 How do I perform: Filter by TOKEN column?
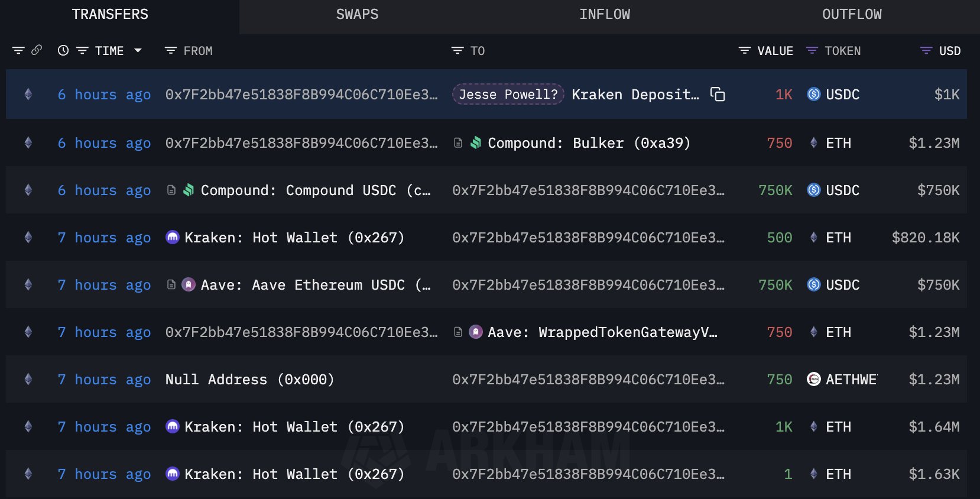[x=812, y=51]
